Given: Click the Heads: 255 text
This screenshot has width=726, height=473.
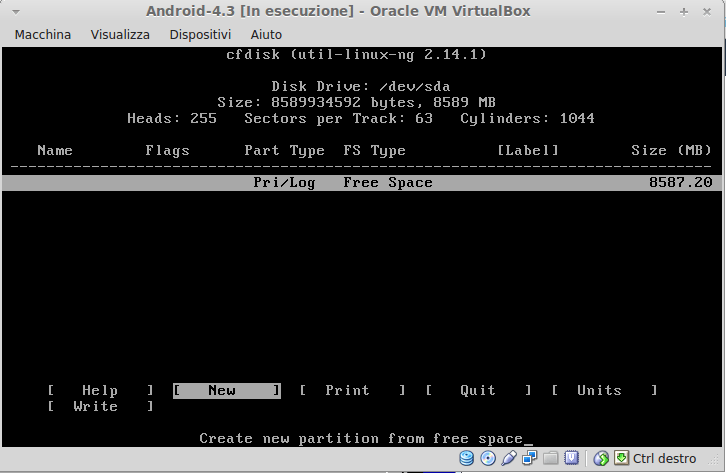Looking at the screenshot, I should coord(172,118).
